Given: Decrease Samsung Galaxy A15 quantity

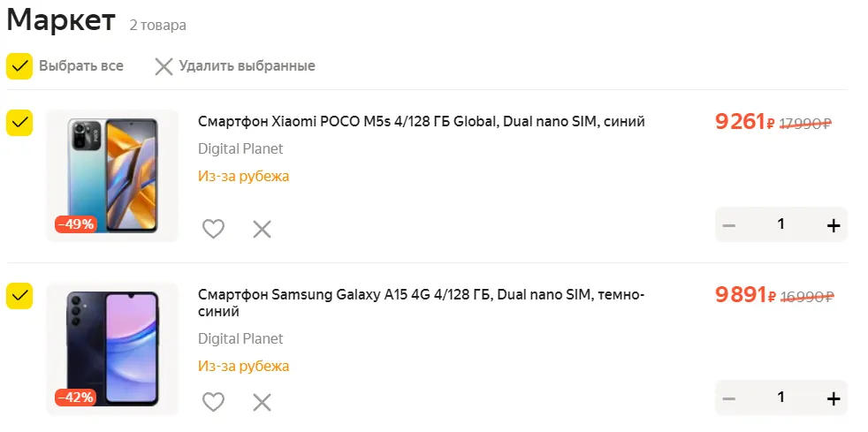Looking at the screenshot, I should click(729, 398).
